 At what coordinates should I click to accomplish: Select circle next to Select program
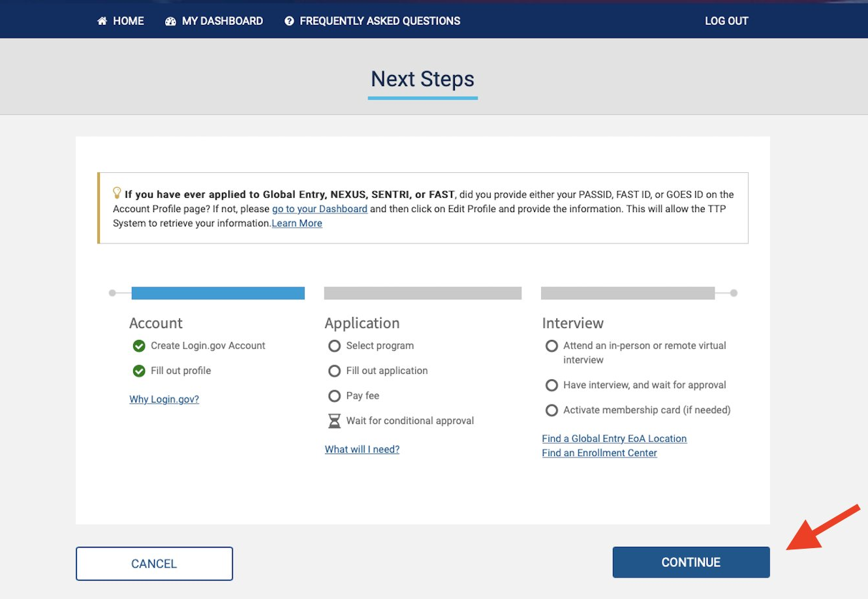pos(334,346)
